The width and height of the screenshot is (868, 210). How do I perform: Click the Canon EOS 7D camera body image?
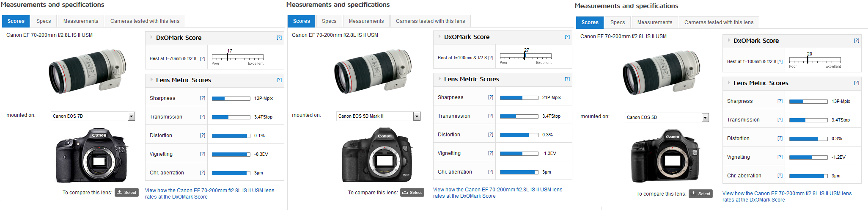(92, 156)
